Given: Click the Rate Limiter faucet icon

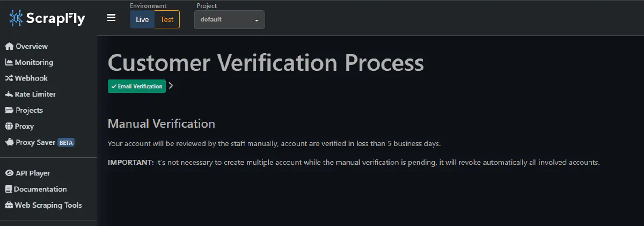Looking at the screenshot, I should (x=9, y=94).
